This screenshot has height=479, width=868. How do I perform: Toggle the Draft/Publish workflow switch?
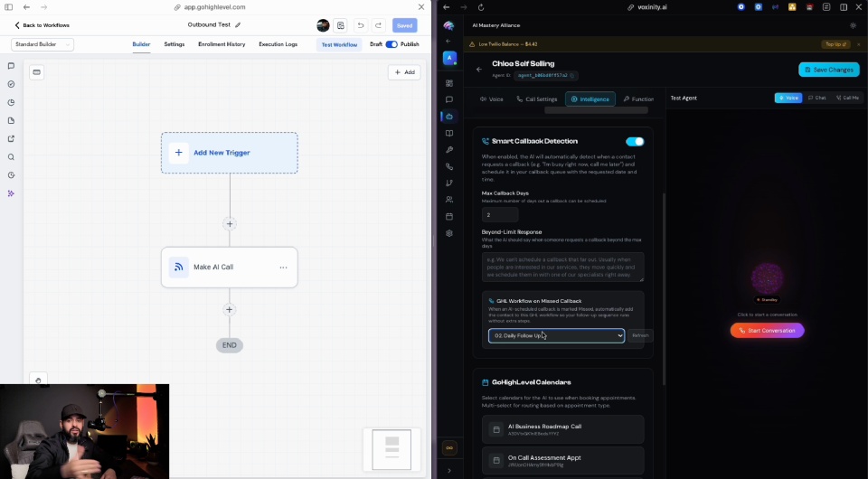tap(392, 44)
